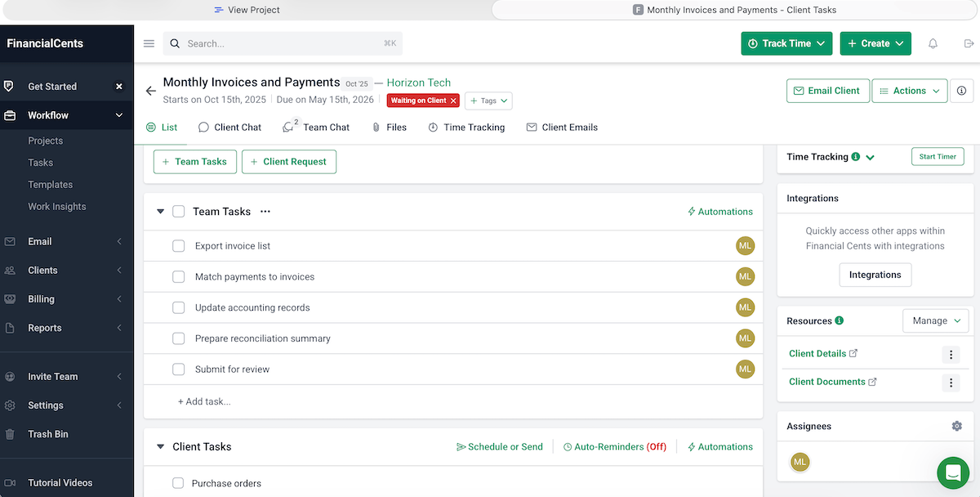Check the Submit for review task
Screen dimensions: 980x497
(x=178, y=369)
